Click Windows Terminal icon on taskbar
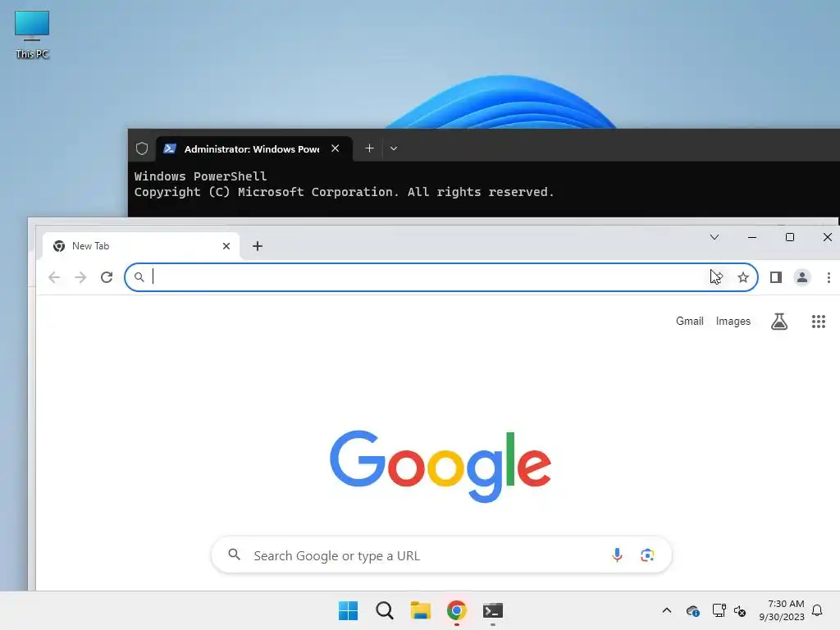 (493, 610)
